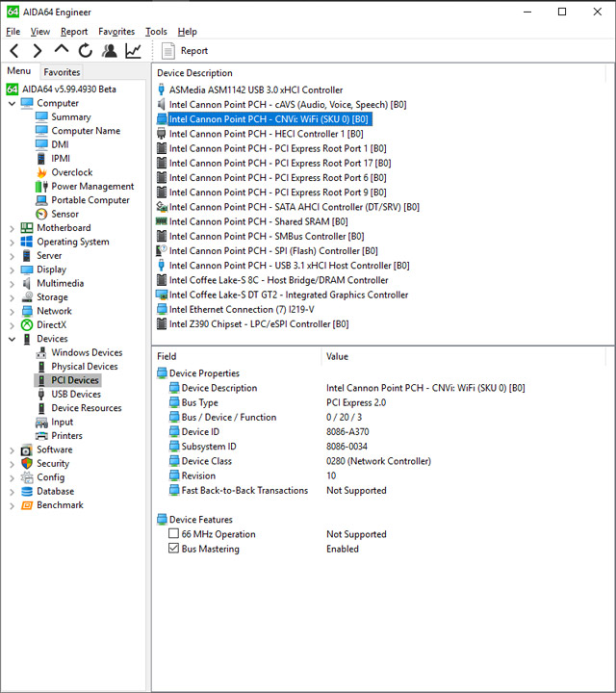Select Intel Z390 Chipset LPC/eSPI Controller row
The height and width of the screenshot is (693, 616).
252,324
